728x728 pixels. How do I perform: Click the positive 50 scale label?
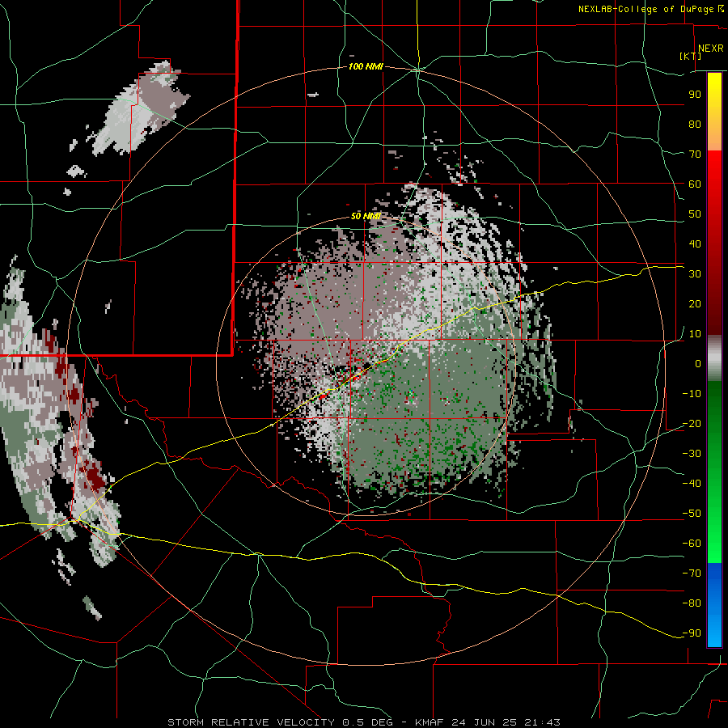coord(695,214)
